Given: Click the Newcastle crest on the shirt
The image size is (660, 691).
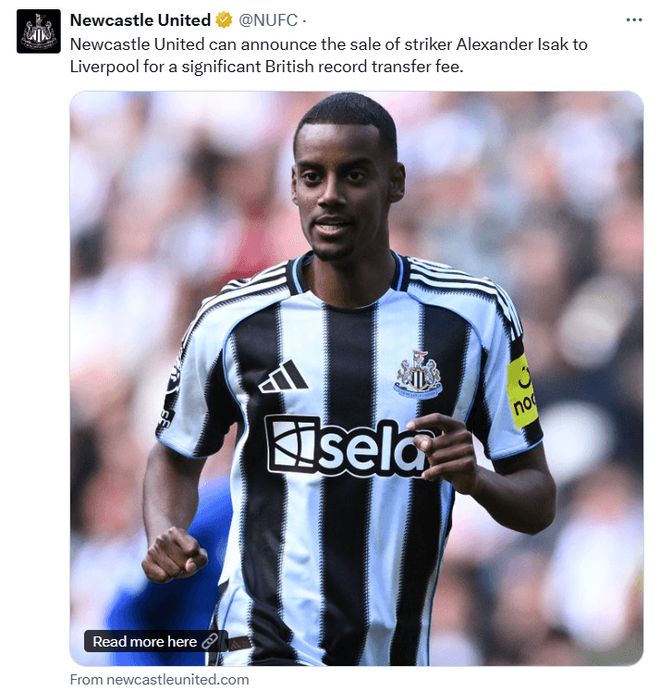Looking at the screenshot, I should pos(418,375).
